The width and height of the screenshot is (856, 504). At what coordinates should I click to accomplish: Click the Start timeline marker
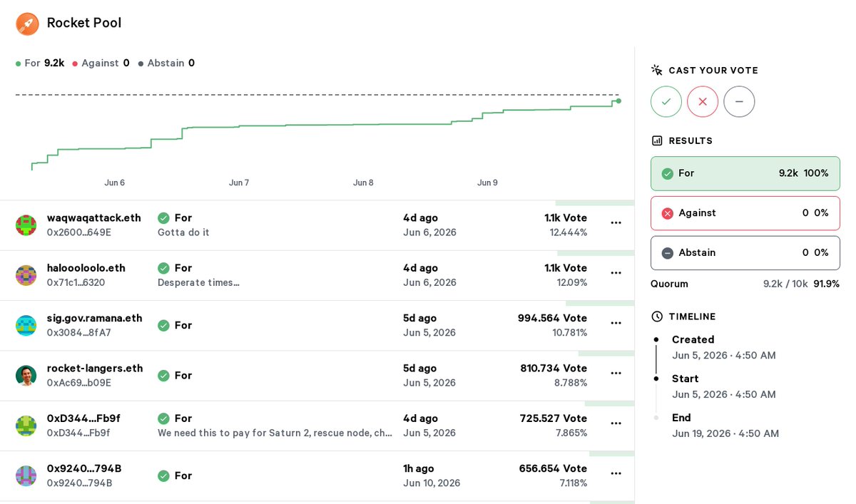coord(656,379)
